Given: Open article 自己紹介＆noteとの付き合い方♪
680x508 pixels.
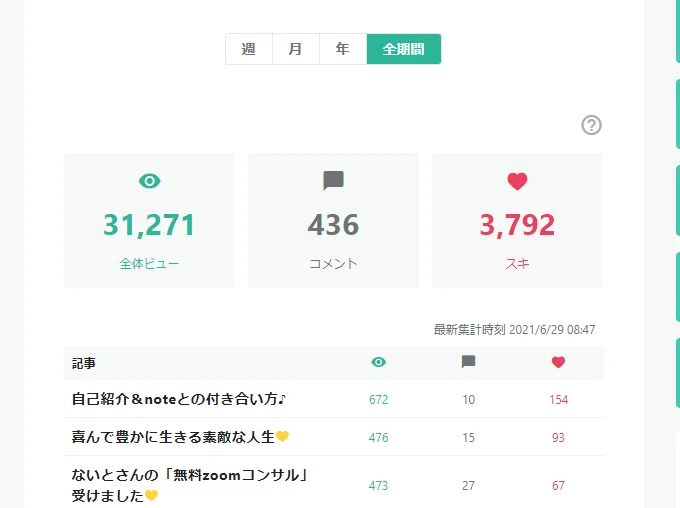Looking at the screenshot, I should tap(179, 399).
